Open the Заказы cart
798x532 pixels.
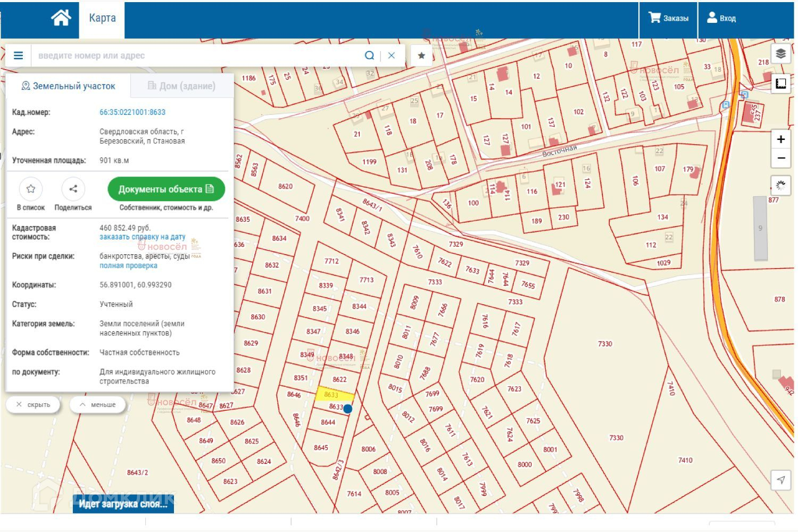tap(668, 19)
